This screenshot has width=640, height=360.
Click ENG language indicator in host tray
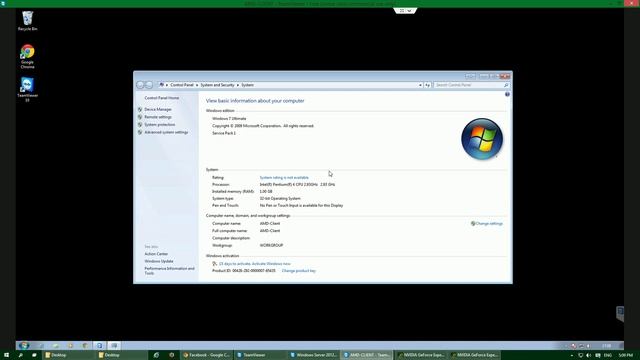click(607, 356)
